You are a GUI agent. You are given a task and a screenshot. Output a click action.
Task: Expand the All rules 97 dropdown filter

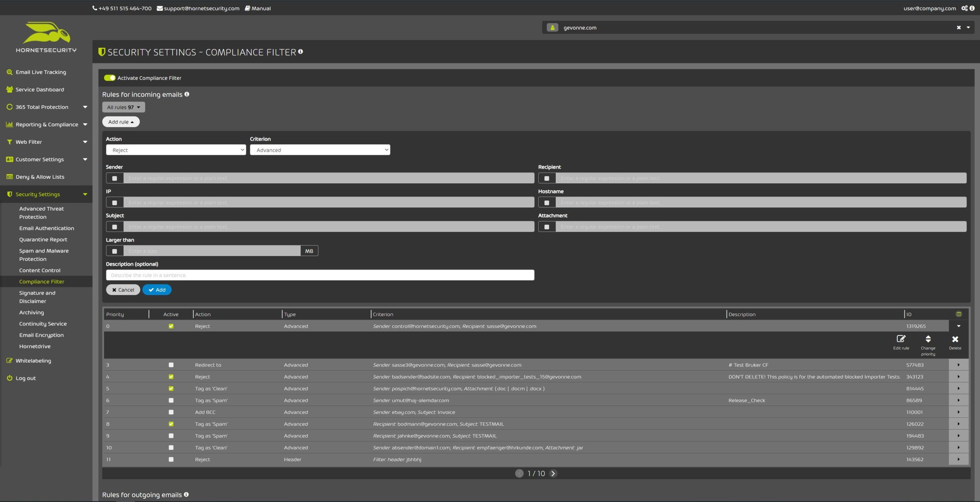[x=123, y=107]
